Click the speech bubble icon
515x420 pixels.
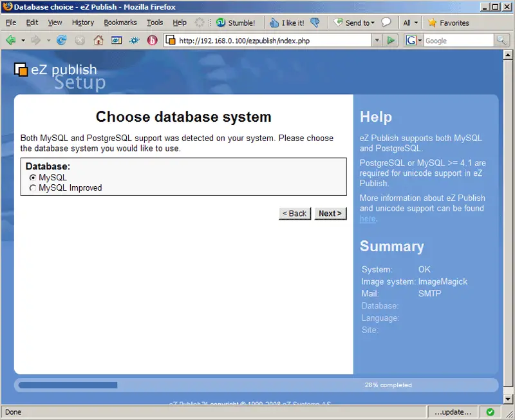coord(386,23)
